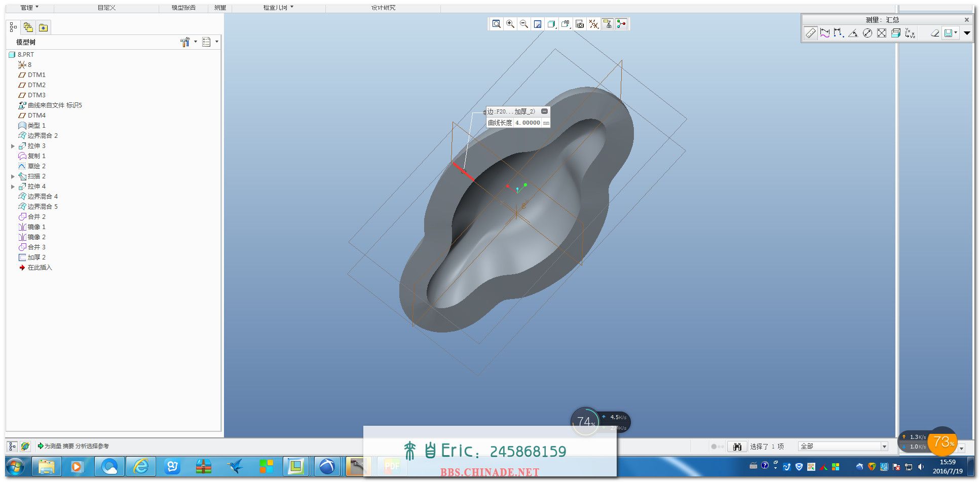Open the 管理 ribbon menu
The image size is (980, 482).
click(29, 8)
